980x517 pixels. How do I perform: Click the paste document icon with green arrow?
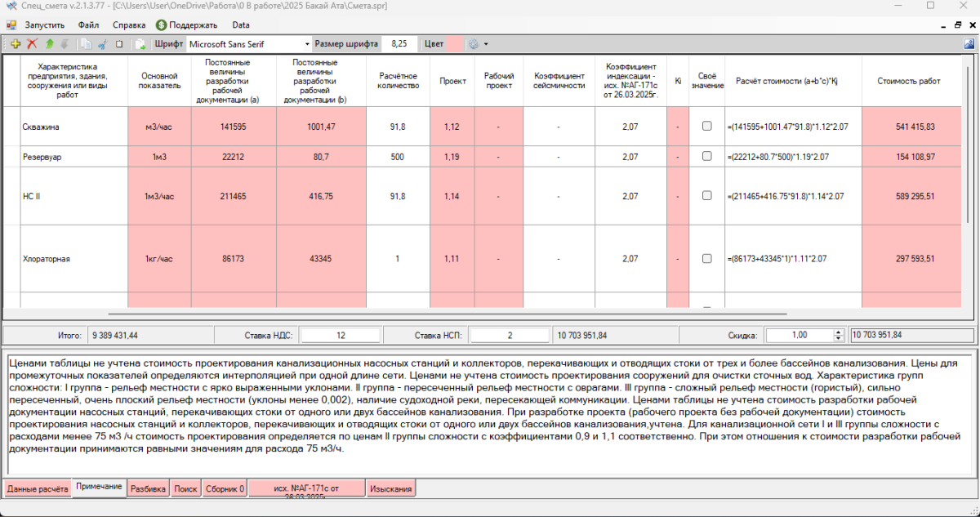pyautogui.click(x=140, y=44)
